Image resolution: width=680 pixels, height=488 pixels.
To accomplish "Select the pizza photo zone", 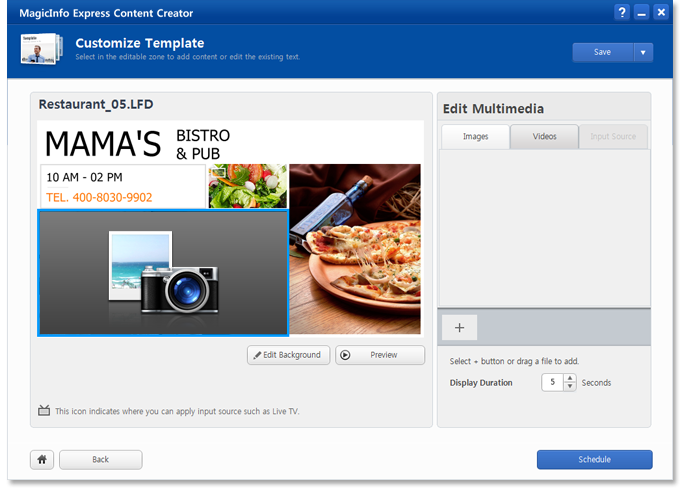I will 355,249.
